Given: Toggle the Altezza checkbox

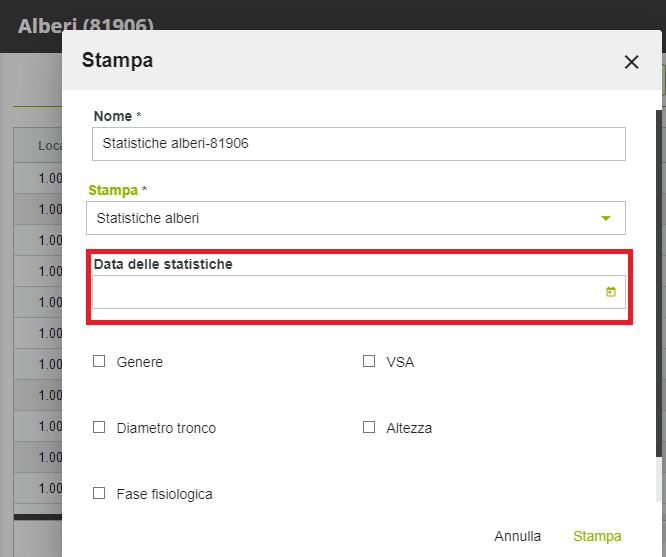Looking at the screenshot, I should [x=369, y=427].
